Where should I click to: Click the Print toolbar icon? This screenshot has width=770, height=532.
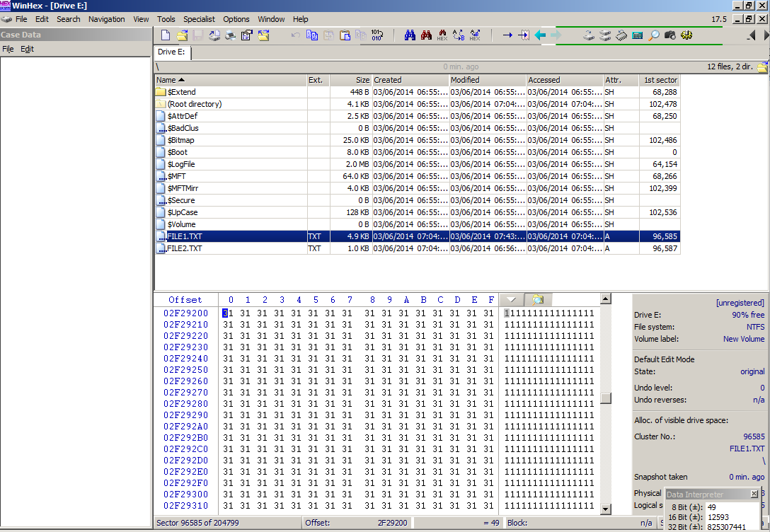pos(231,35)
